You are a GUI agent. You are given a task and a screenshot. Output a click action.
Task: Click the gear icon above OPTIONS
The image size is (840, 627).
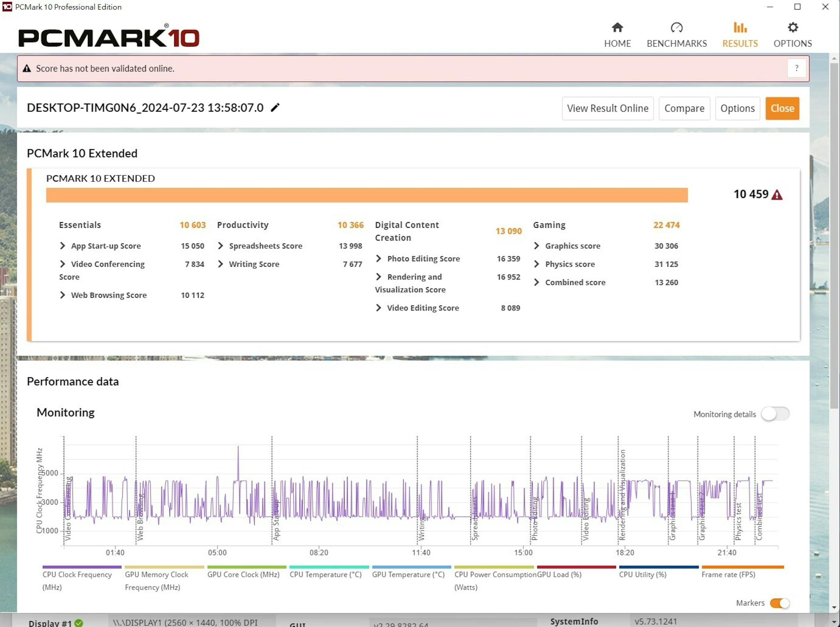[792, 27]
